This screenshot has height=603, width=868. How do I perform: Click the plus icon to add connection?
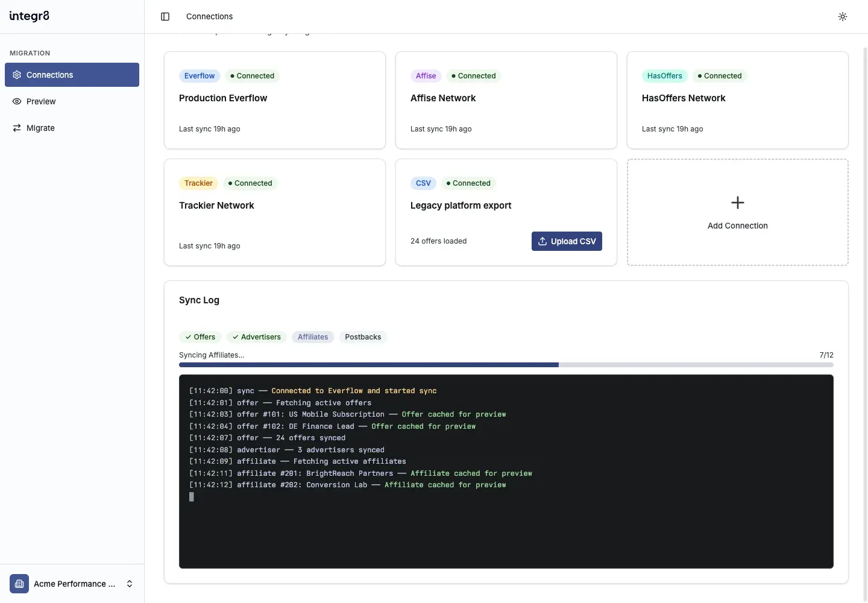pyautogui.click(x=738, y=203)
